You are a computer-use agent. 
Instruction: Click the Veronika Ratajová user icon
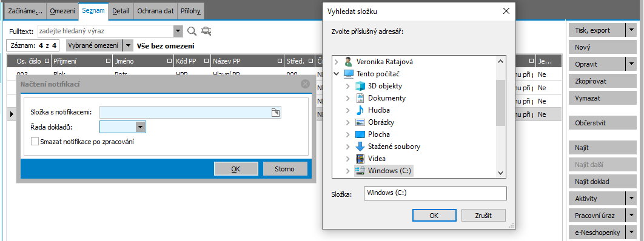pos(348,62)
